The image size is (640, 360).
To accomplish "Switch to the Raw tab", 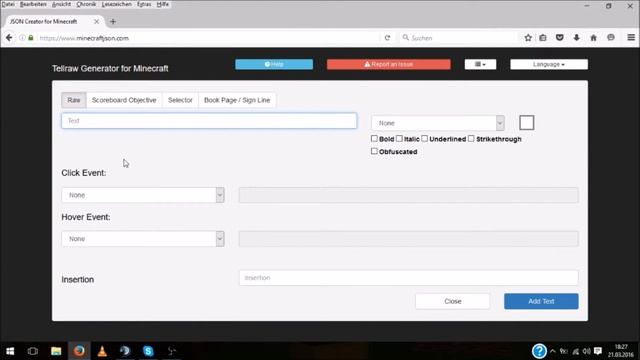I will pyautogui.click(x=74, y=100).
